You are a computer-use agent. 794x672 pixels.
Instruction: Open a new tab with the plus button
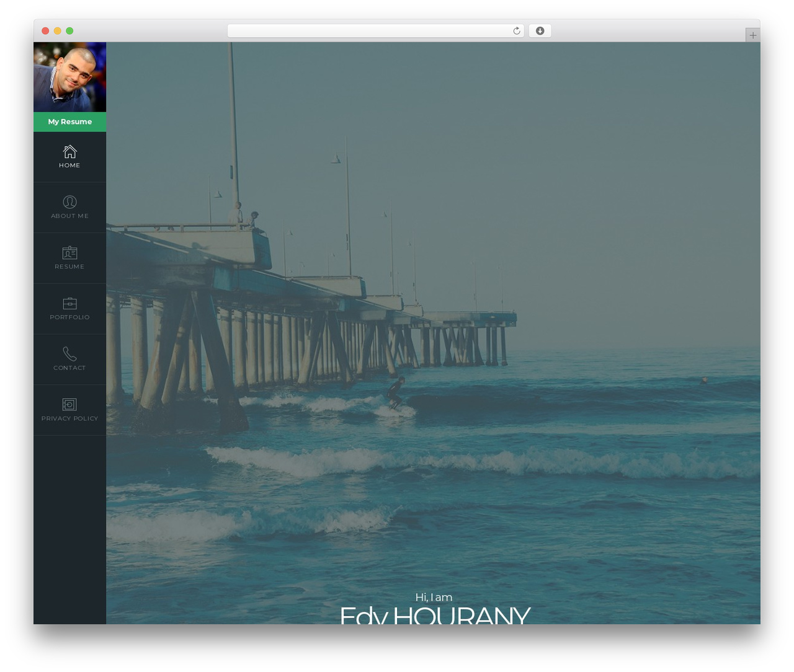pyautogui.click(x=752, y=35)
